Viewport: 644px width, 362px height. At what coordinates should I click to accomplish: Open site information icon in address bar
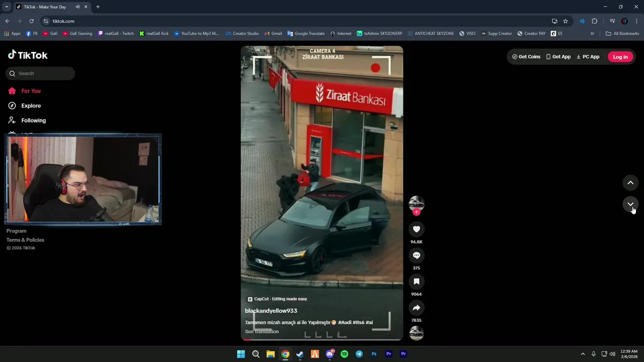[x=46, y=21]
